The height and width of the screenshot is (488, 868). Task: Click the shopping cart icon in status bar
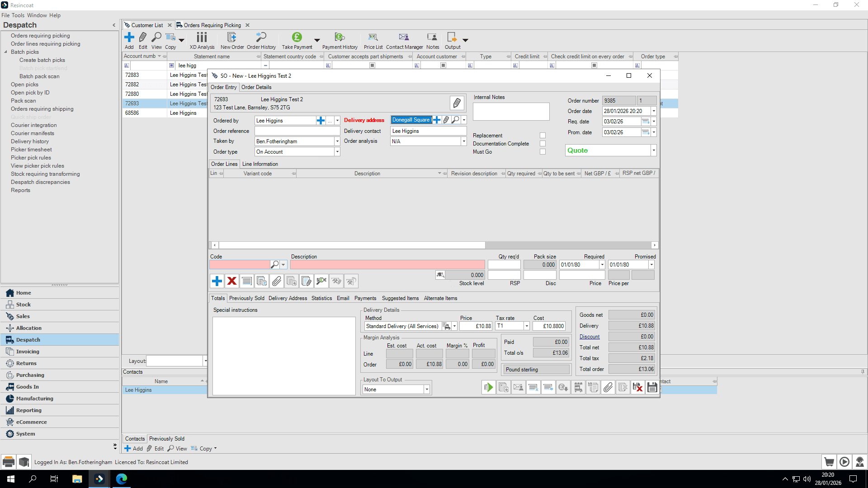pos(829,462)
